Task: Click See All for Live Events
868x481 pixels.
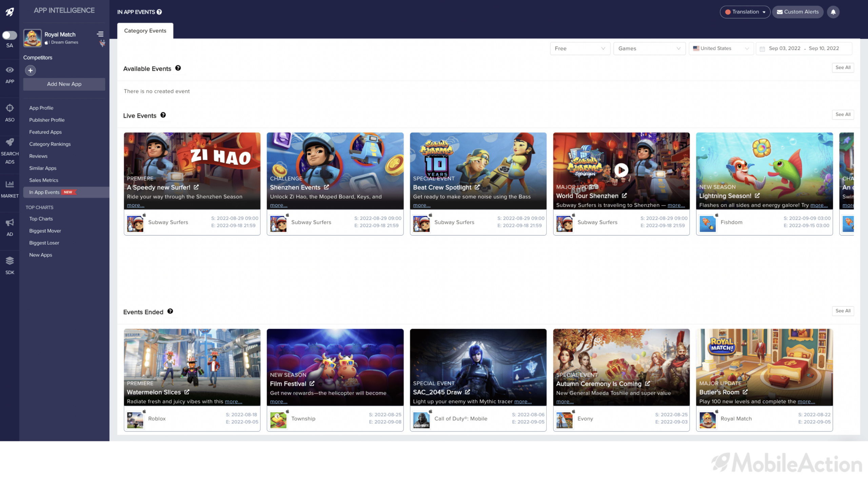Action: click(843, 114)
